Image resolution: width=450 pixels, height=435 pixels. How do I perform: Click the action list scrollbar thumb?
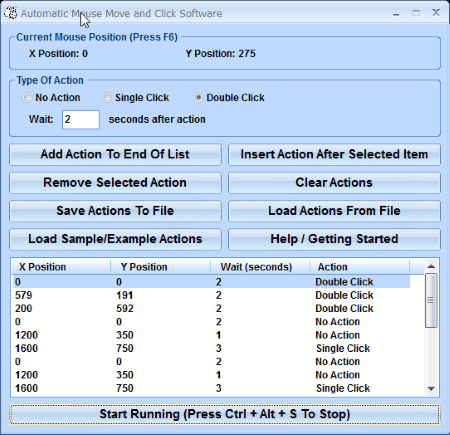(431, 300)
